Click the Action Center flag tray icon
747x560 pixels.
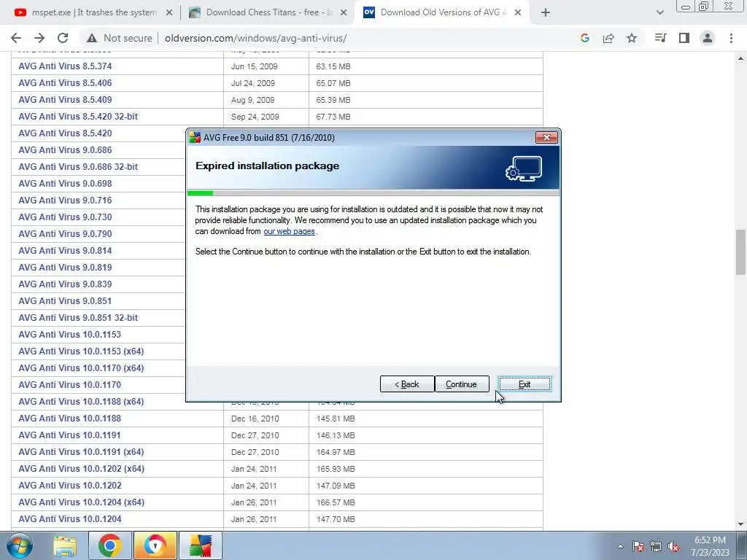[638, 546]
